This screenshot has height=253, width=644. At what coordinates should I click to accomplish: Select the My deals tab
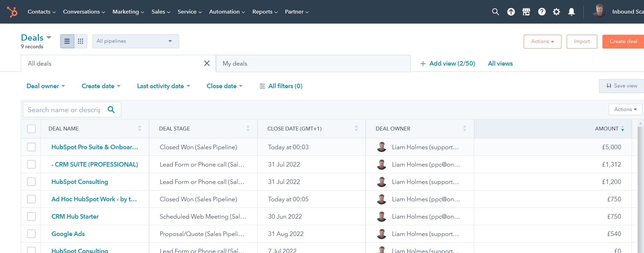(x=313, y=64)
